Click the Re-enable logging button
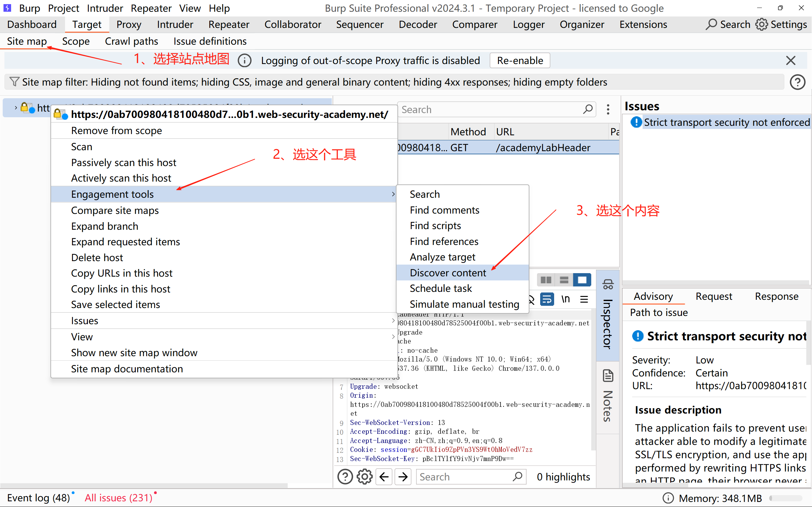Viewport: 812px width, 507px height. 520,60
